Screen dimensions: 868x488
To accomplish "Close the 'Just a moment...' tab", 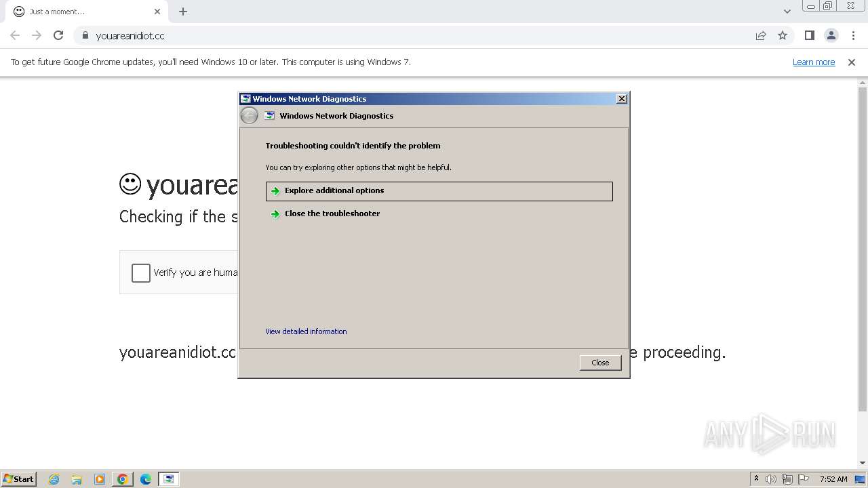I will [157, 12].
